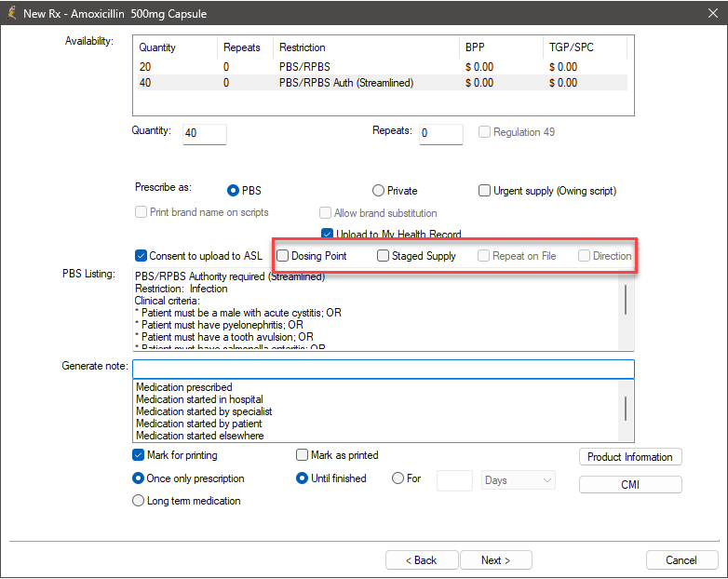Click the Generate note list scrollbar
This screenshot has width=728, height=579.
click(626, 411)
